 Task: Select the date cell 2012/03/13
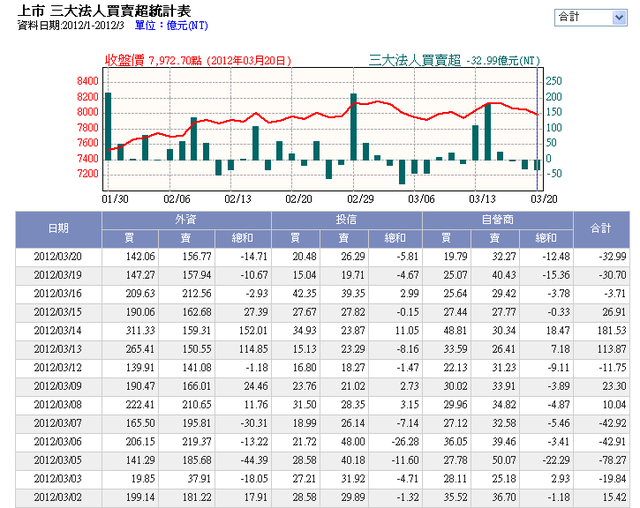click(x=58, y=349)
